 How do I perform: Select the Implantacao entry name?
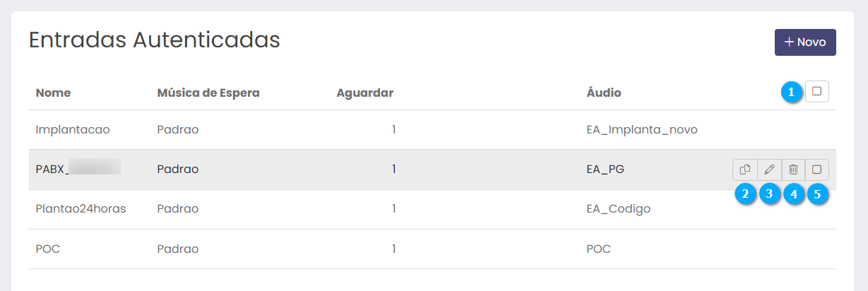[73, 130]
